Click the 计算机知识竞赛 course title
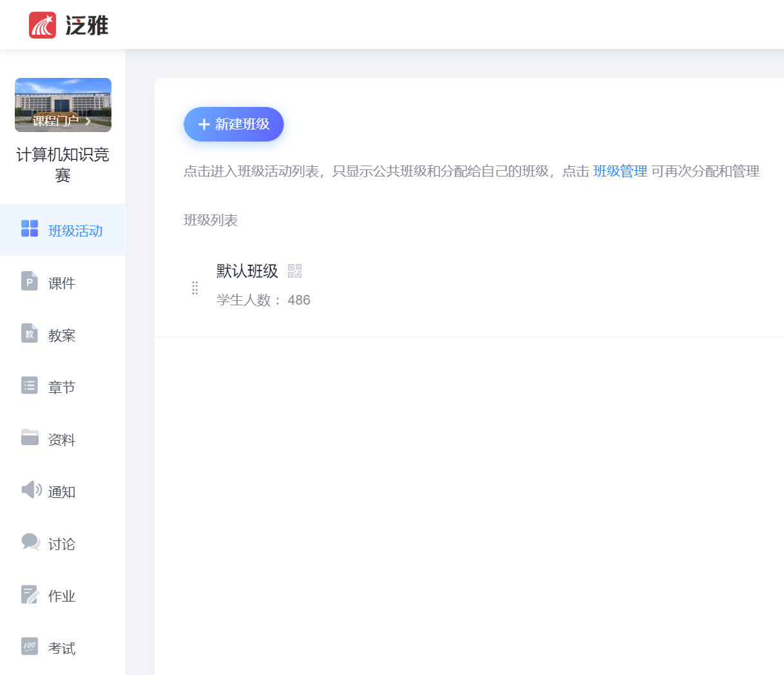Image resolution: width=784 pixels, height=675 pixels. (62, 164)
